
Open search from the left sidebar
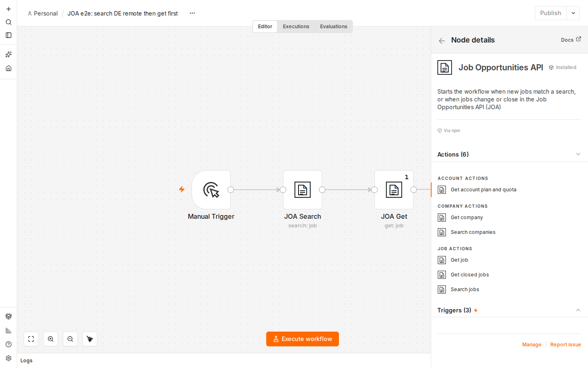tap(9, 22)
